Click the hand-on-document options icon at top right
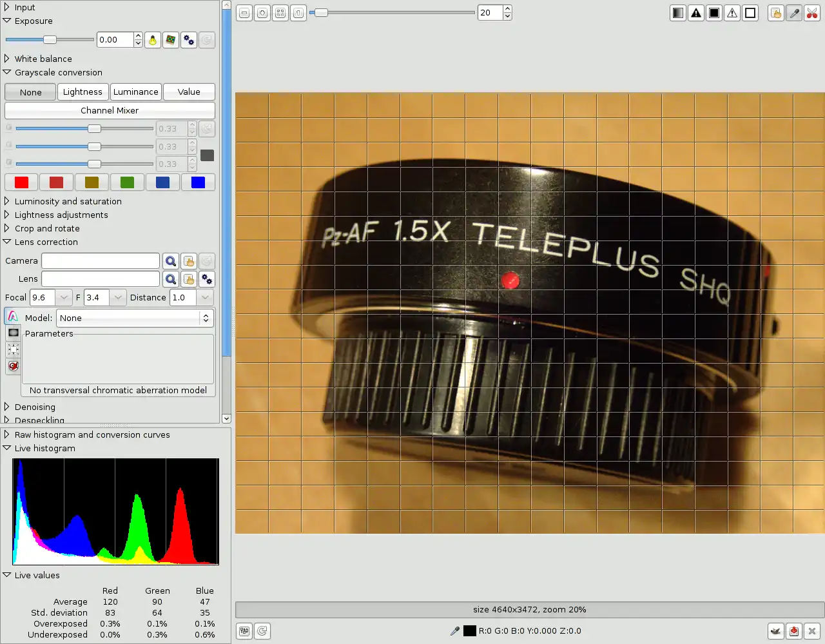Viewport: 825px width, 644px height. tap(776, 13)
